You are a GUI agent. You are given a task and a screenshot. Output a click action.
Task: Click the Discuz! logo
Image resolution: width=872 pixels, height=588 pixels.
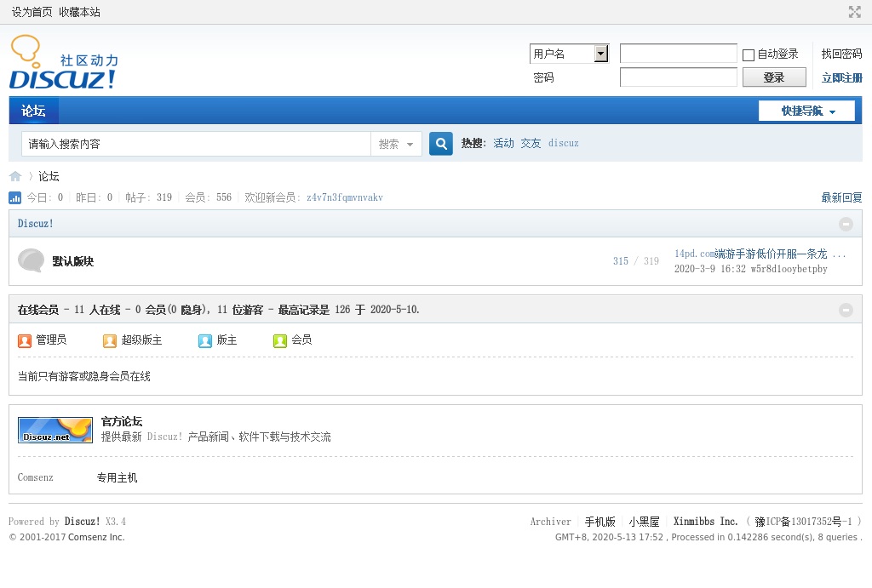pos(64,64)
